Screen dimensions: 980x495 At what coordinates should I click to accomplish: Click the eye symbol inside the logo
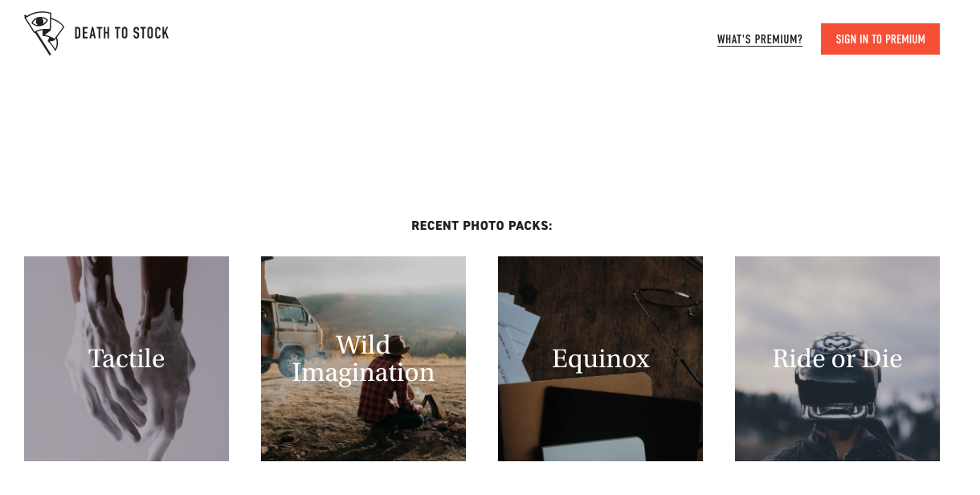tap(39, 21)
